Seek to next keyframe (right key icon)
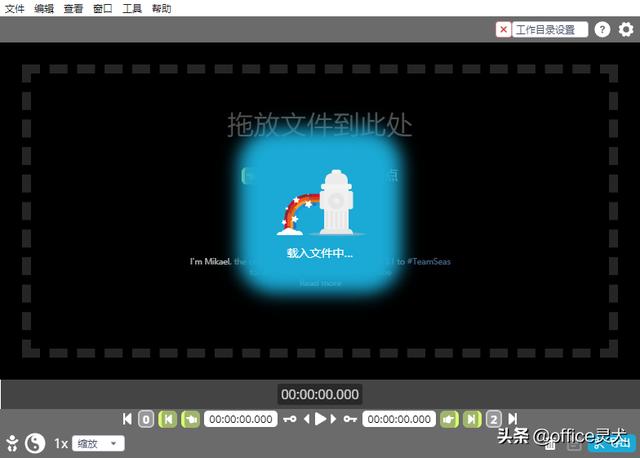The width and height of the screenshot is (640, 458). pos(350,419)
